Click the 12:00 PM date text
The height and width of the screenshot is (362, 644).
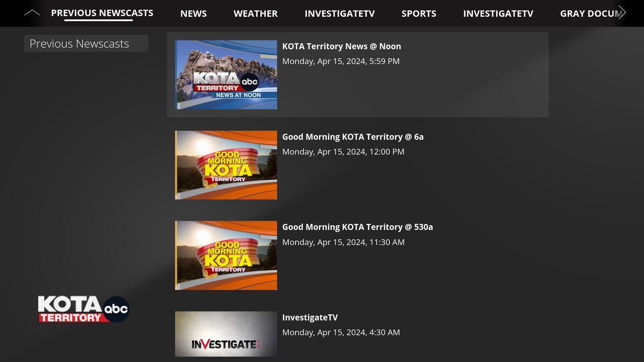pos(343,152)
